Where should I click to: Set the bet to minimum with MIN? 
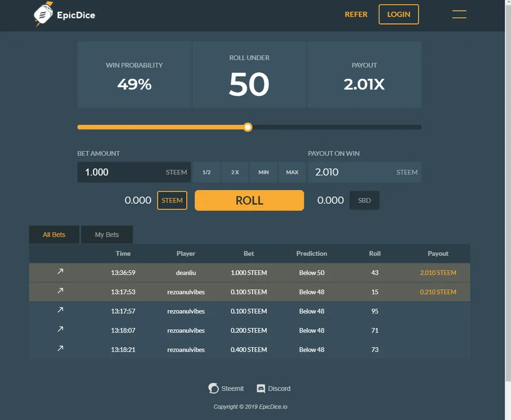pos(263,172)
